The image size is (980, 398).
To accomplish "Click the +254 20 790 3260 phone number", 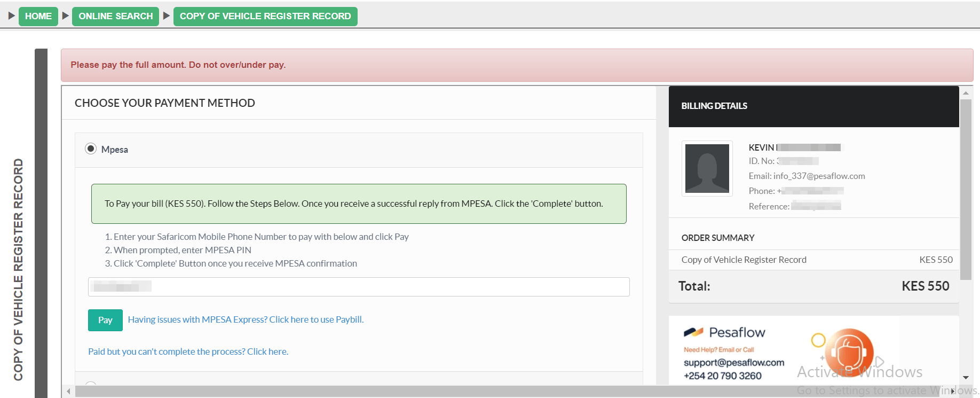I will coord(723,376).
